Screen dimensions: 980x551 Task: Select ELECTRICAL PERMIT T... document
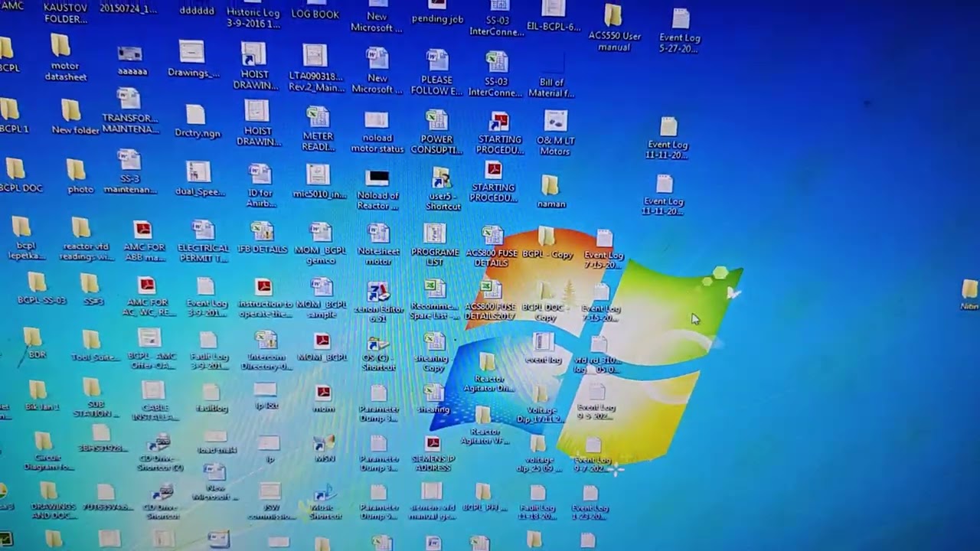point(203,242)
